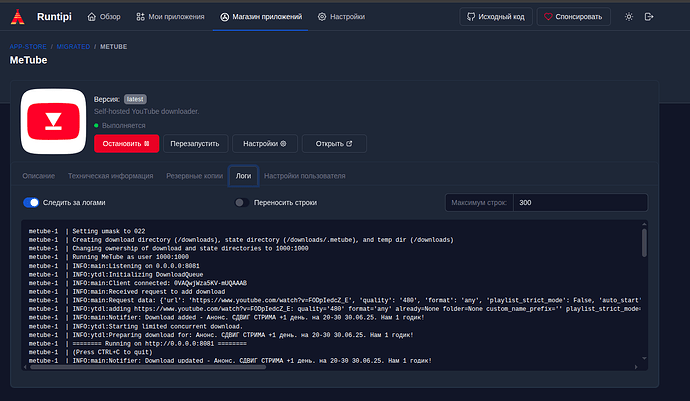Screen dimensions: 690x401
Task: Click the Максимум строк input field
Action: (579, 202)
